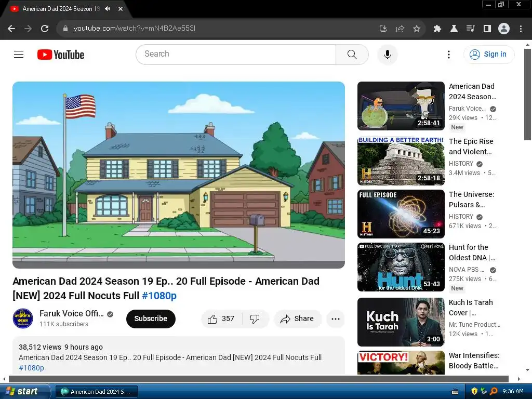Click the forward navigation arrow
This screenshot has width=532, height=399.
click(x=28, y=29)
